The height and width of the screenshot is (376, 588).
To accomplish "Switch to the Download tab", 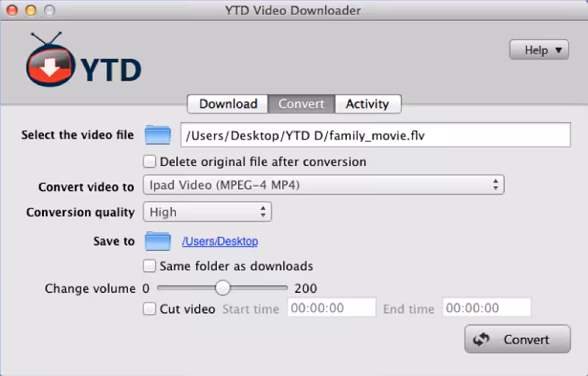I will coord(228,104).
